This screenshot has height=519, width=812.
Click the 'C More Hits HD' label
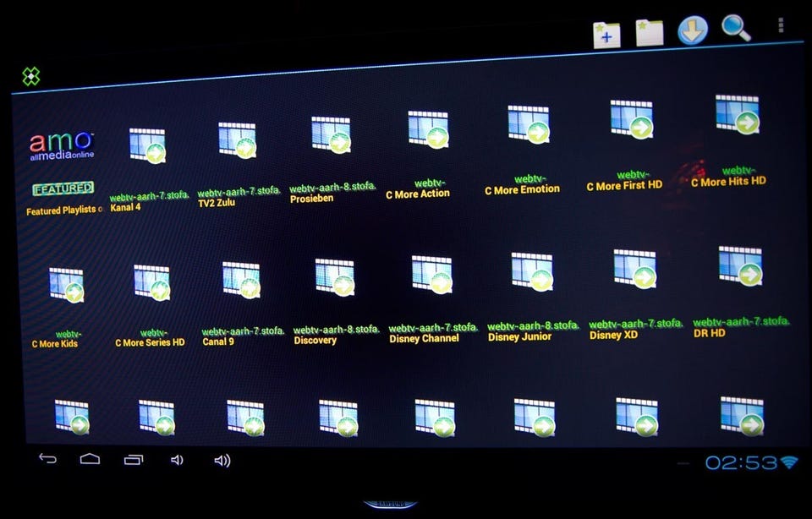[x=728, y=182]
